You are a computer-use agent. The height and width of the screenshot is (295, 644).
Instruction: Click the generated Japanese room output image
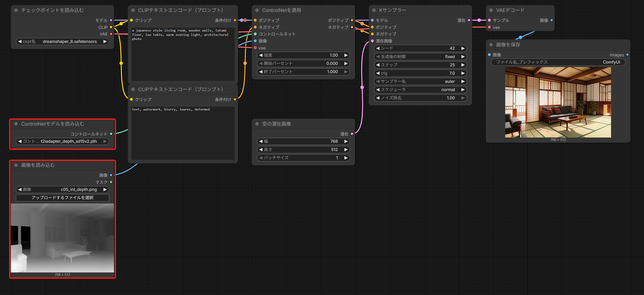[558, 102]
